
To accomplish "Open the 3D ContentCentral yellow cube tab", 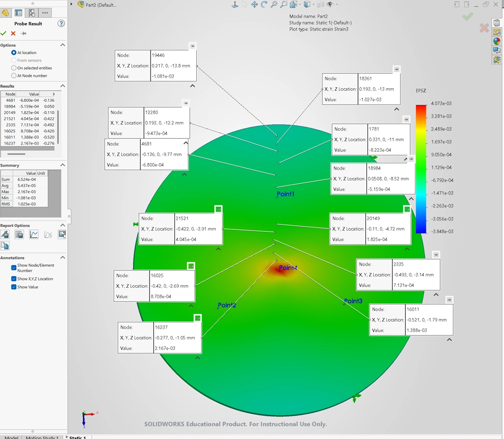I will (x=497, y=59).
